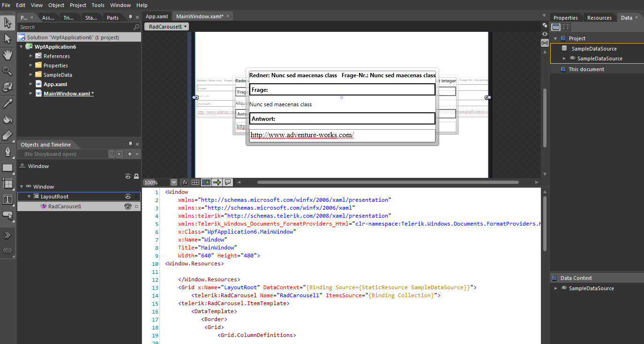Open the Project menu
This screenshot has height=344, width=644.
pos(78,5)
